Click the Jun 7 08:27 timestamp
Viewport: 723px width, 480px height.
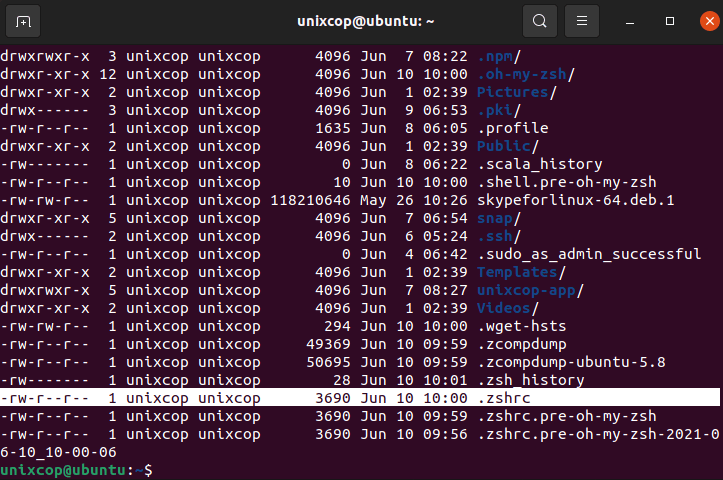(x=414, y=290)
